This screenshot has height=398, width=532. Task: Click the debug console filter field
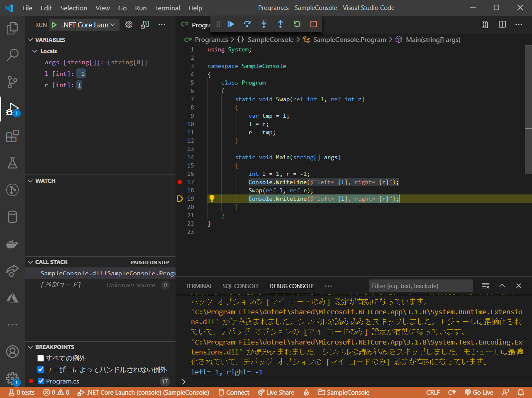[x=421, y=286]
